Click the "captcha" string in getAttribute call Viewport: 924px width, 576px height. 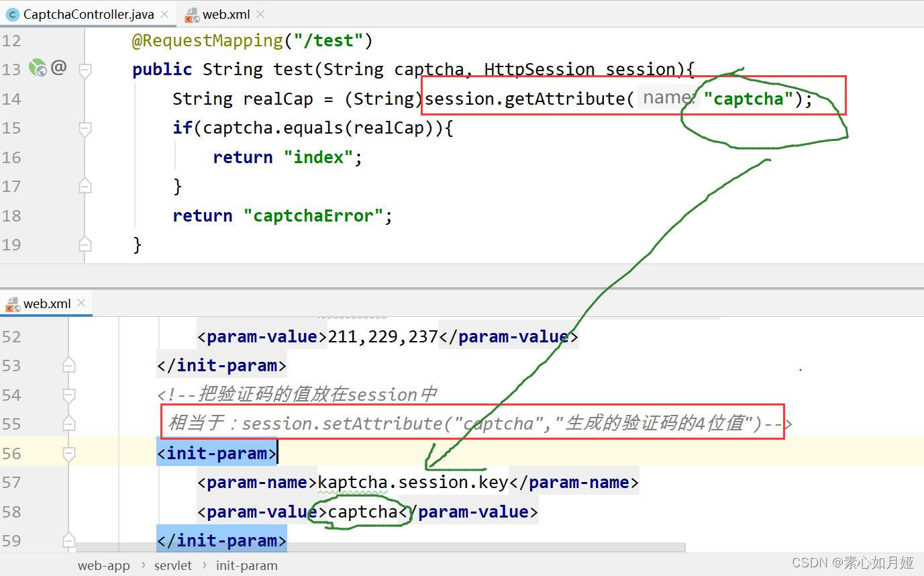[749, 99]
